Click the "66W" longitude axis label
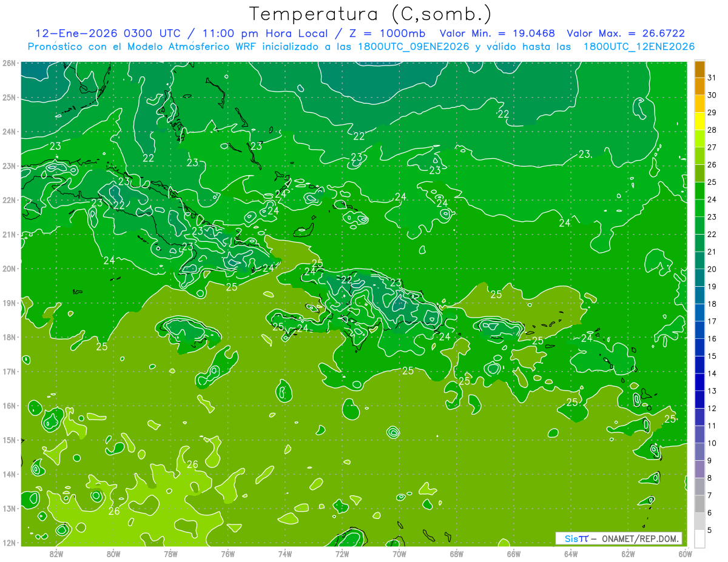The image size is (728, 562). 514,553
